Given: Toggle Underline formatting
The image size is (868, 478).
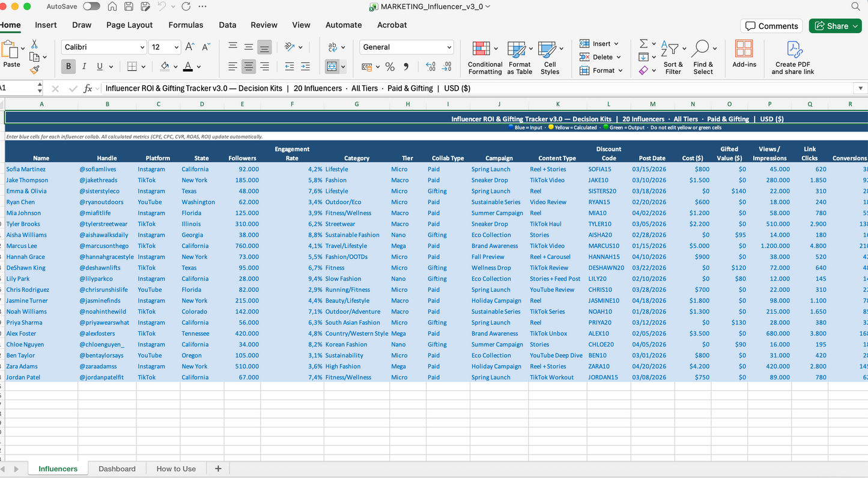Looking at the screenshot, I should pyautogui.click(x=100, y=67).
